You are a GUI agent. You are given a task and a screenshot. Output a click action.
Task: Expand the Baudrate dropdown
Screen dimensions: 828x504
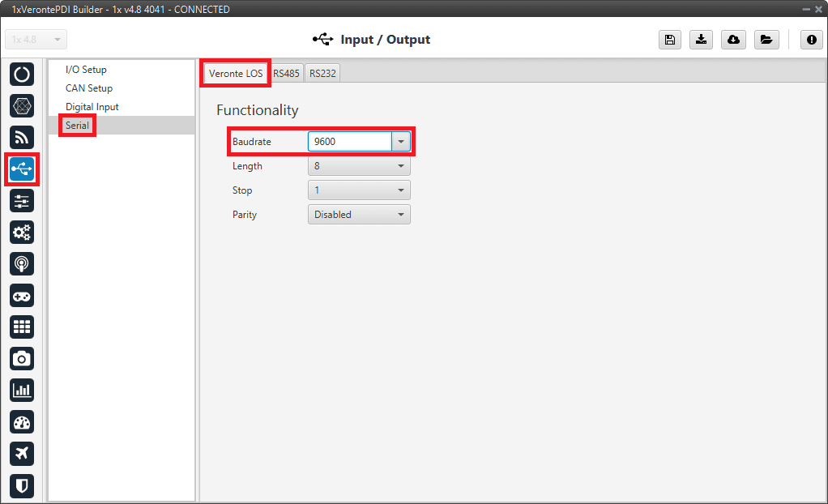click(x=401, y=142)
